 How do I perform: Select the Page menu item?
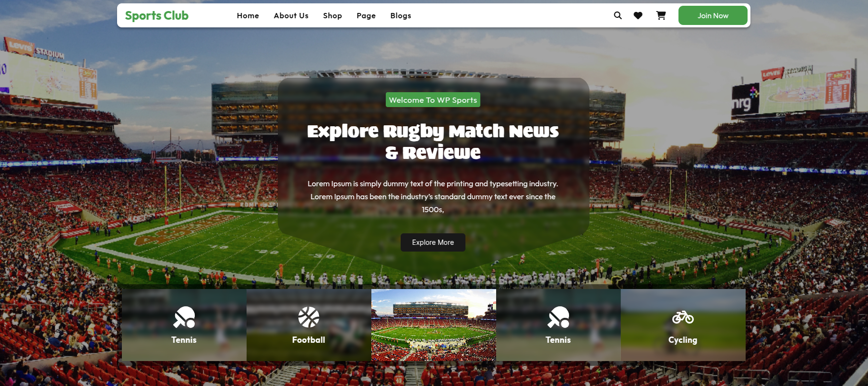click(x=366, y=15)
